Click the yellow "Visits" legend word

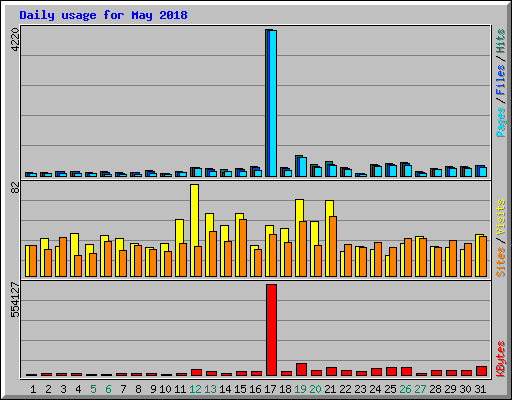(500, 217)
